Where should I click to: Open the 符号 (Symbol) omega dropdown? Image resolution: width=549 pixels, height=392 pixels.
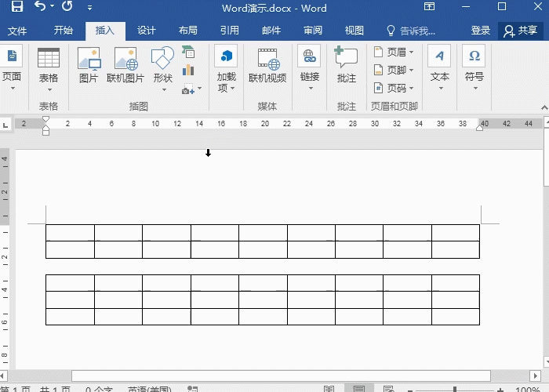[474, 68]
